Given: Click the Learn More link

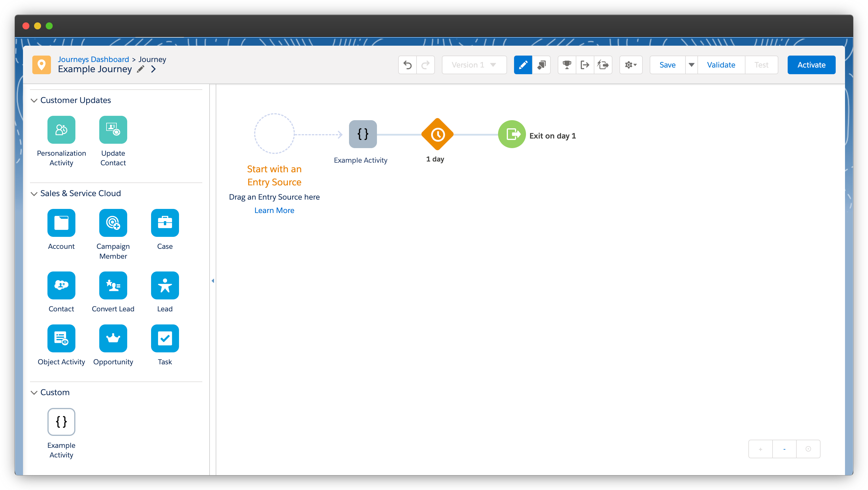Looking at the screenshot, I should pyautogui.click(x=274, y=210).
